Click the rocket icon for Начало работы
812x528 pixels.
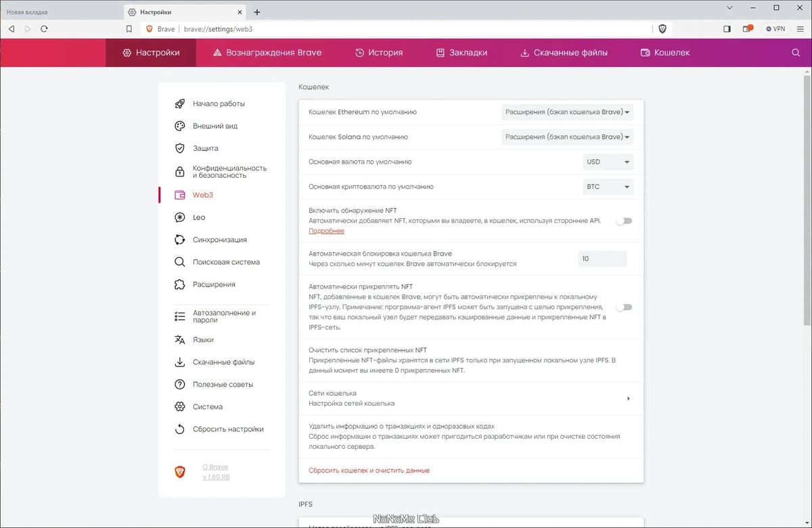pyautogui.click(x=180, y=104)
